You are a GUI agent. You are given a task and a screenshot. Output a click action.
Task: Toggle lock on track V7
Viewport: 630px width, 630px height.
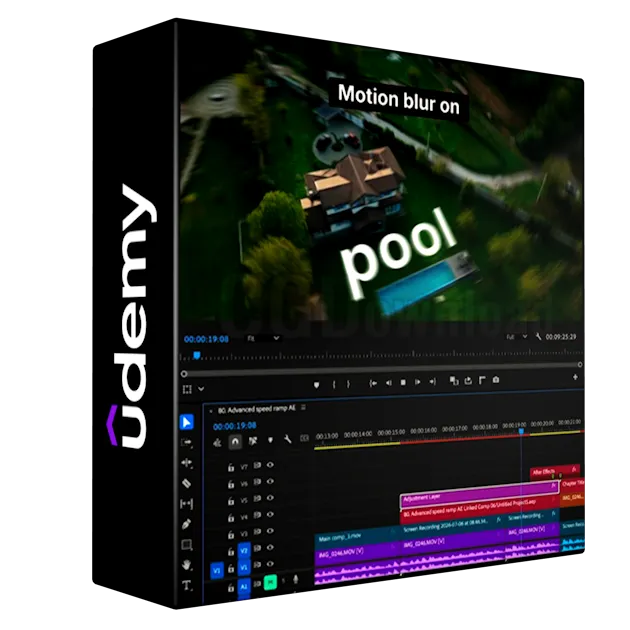231,467
